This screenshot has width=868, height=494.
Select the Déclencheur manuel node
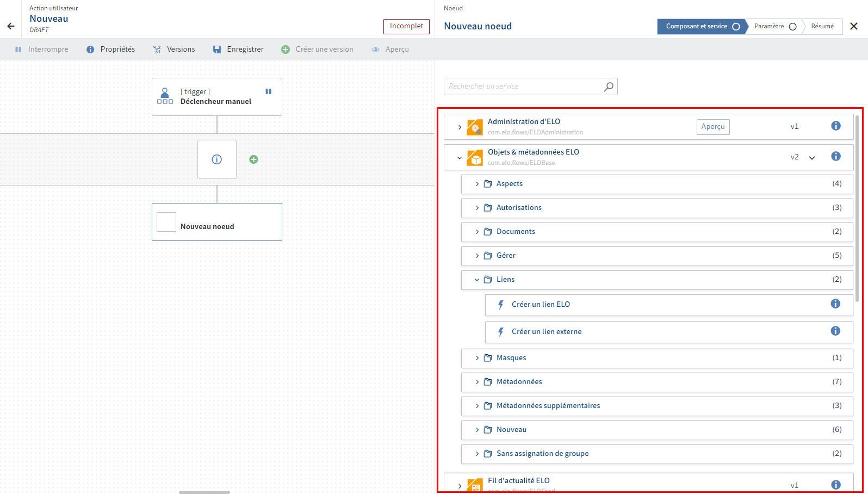tap(217, 97)
